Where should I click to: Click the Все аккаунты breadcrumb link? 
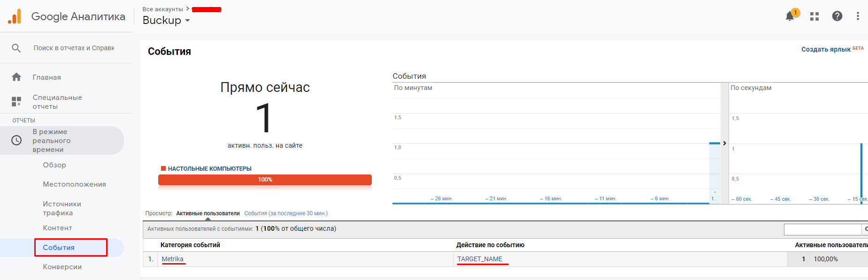[x=162, y=9]
